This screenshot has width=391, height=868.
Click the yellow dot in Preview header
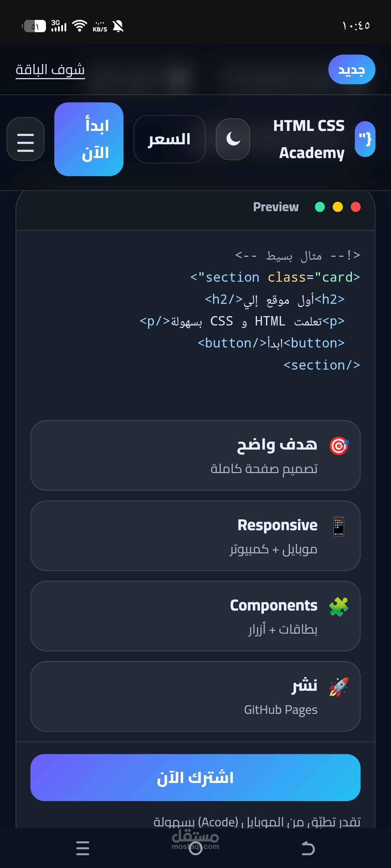click(x=338, y=207)
